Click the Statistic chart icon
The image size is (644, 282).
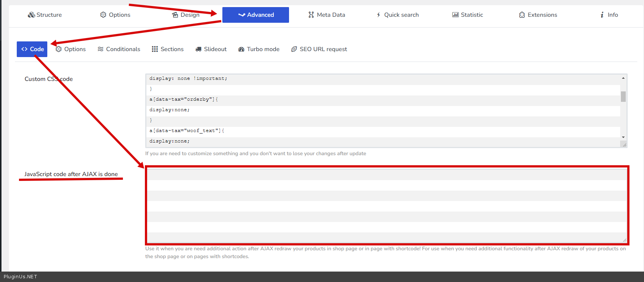click(x=455, y=15)
